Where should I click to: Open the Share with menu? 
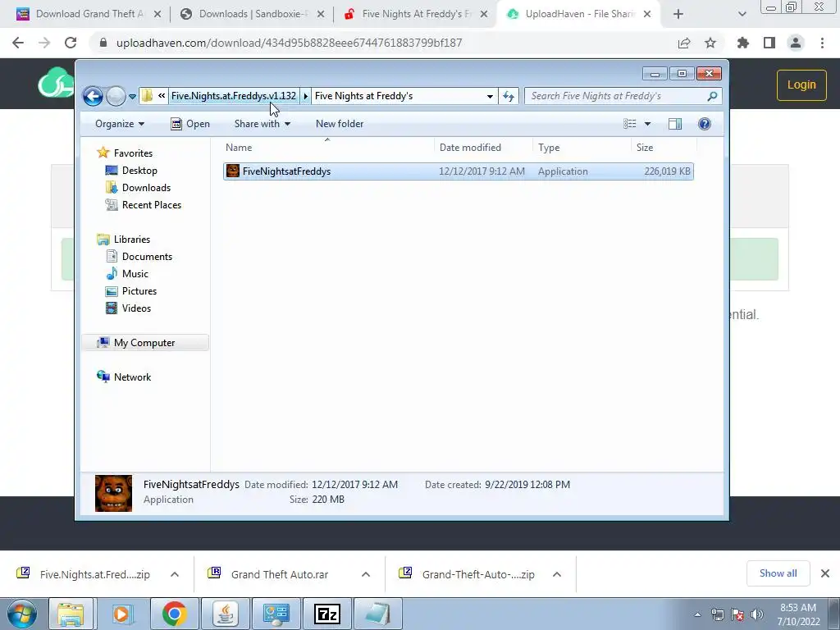(x=262, y=124)
